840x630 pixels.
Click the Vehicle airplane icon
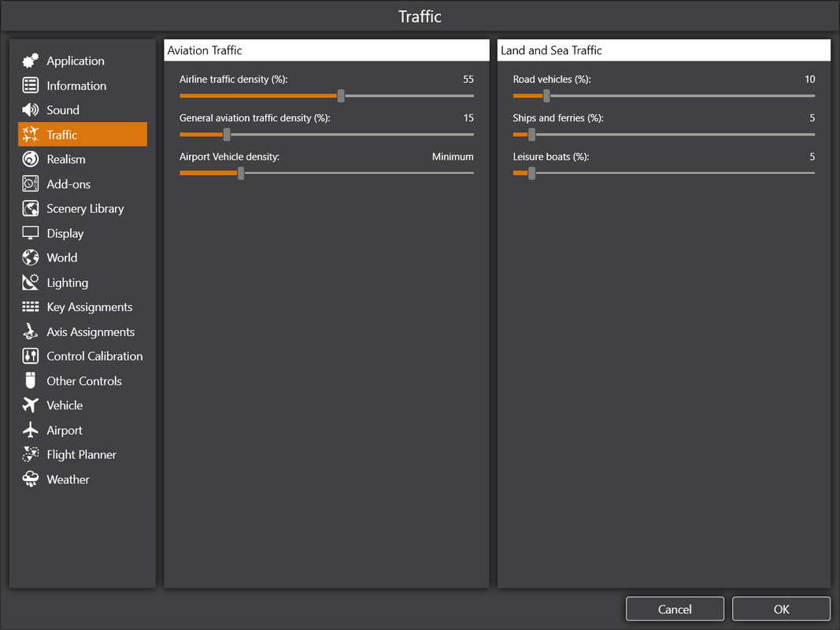click(31, 406)
